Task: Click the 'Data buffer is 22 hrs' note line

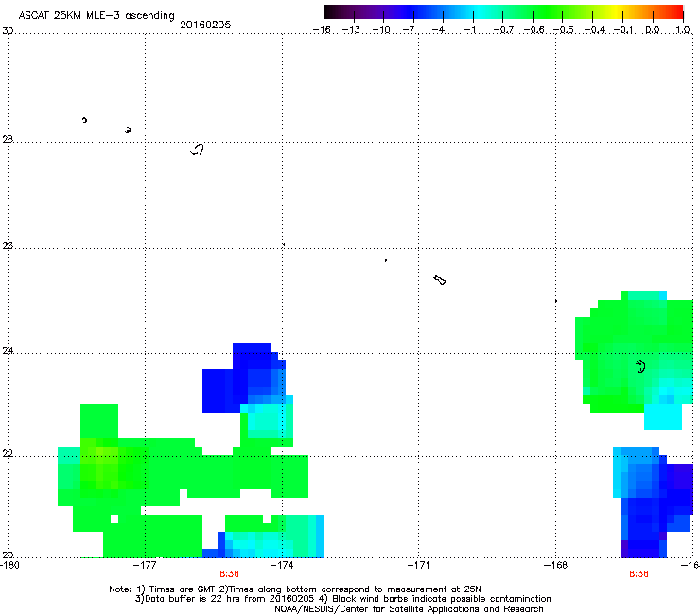Action: (342, 599)
